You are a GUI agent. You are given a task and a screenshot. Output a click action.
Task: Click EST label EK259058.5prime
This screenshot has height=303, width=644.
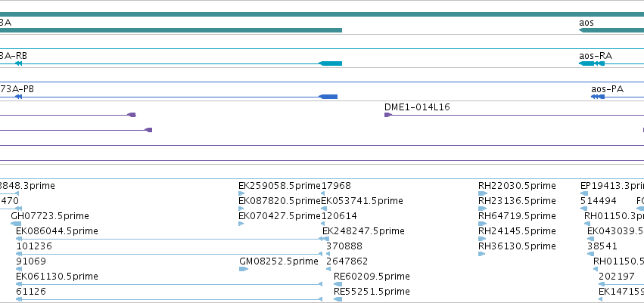[279, 186]
